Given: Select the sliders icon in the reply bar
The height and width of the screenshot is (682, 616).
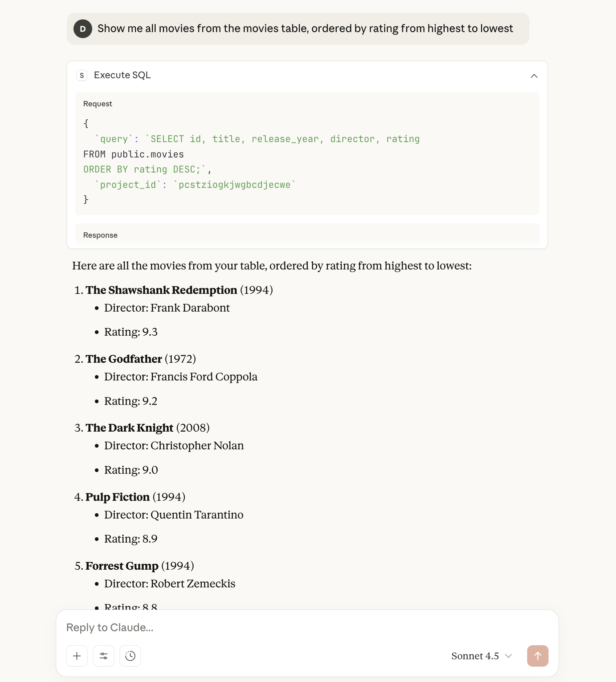Looking at the screenshot, I should (104, 656).
